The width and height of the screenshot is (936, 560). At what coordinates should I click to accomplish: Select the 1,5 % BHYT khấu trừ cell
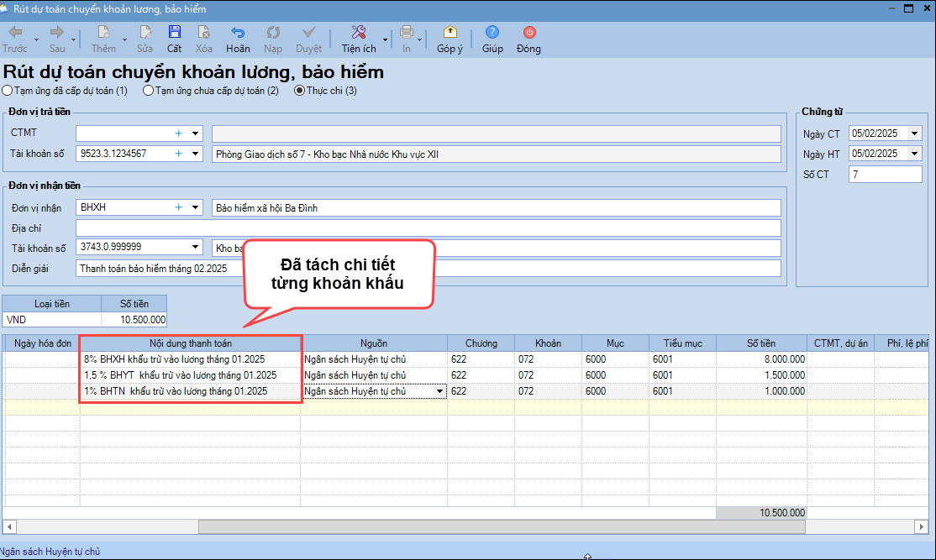191,375
